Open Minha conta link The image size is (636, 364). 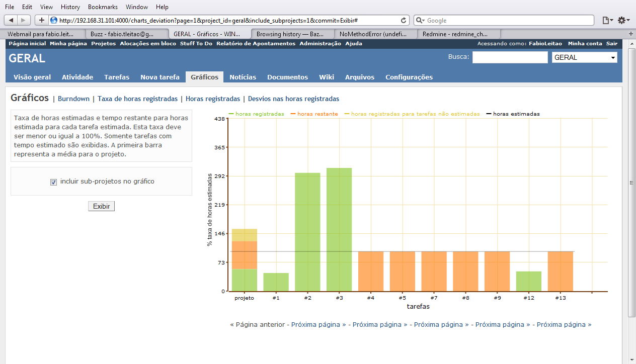[x=585, y=44]
